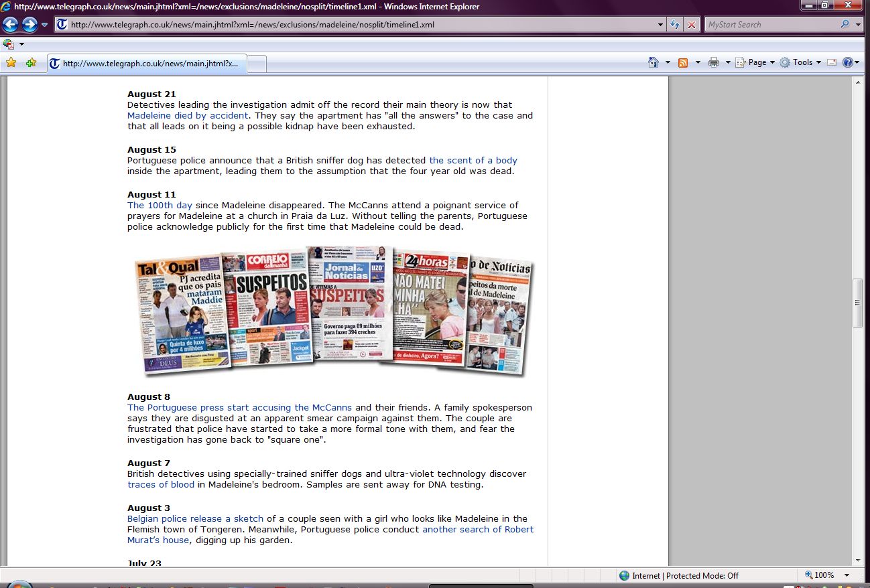Select the telegraph.co.uk browser tab
The width and height of the screenshot is (870, 588).
pos(147,64)
